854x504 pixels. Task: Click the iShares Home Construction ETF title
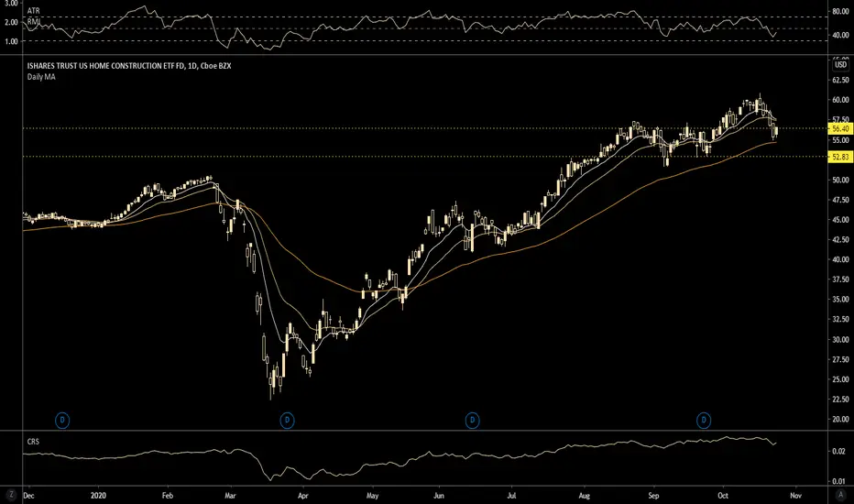coord(129,66)
